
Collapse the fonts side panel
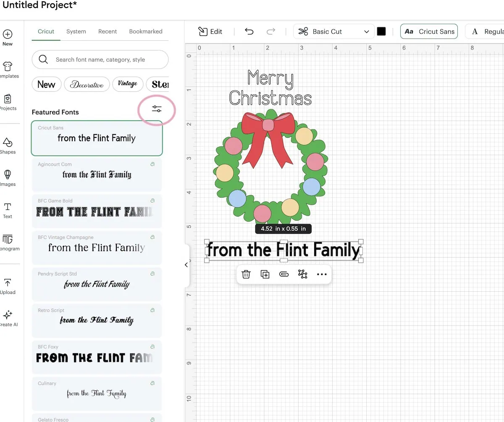(x=186, y=265)
